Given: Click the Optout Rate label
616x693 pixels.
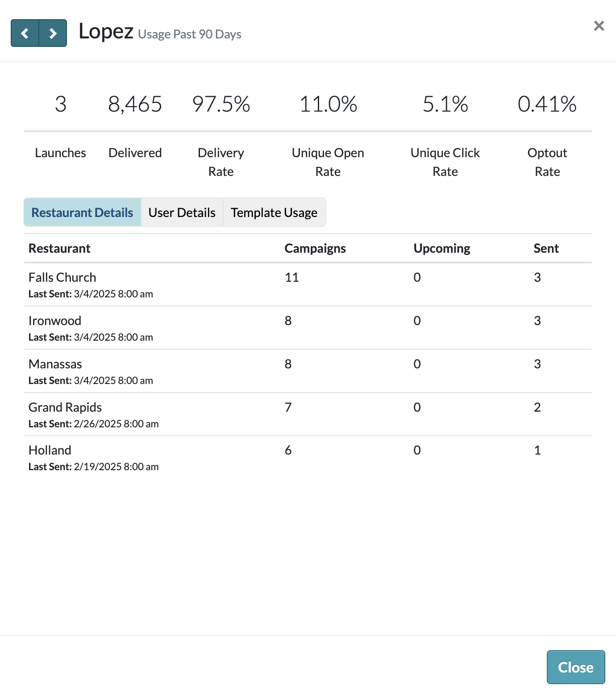Looking at the screenshot, I should coord(547,162).
